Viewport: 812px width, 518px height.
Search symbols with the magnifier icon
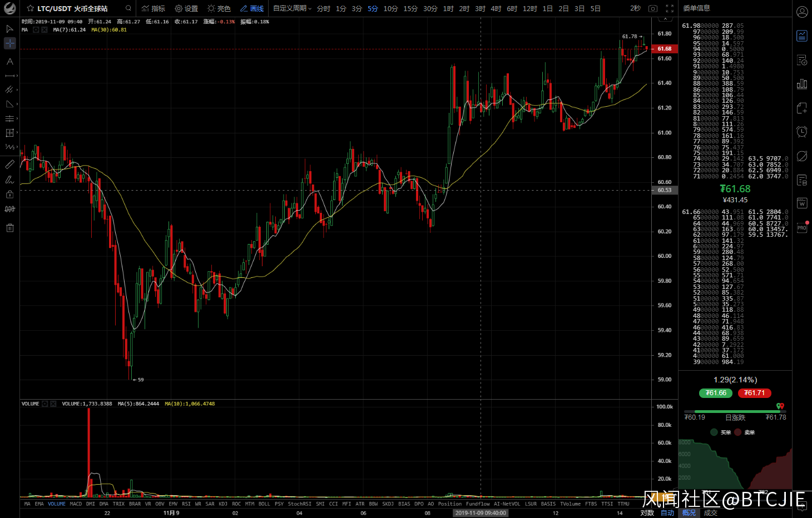click(128, 8)
